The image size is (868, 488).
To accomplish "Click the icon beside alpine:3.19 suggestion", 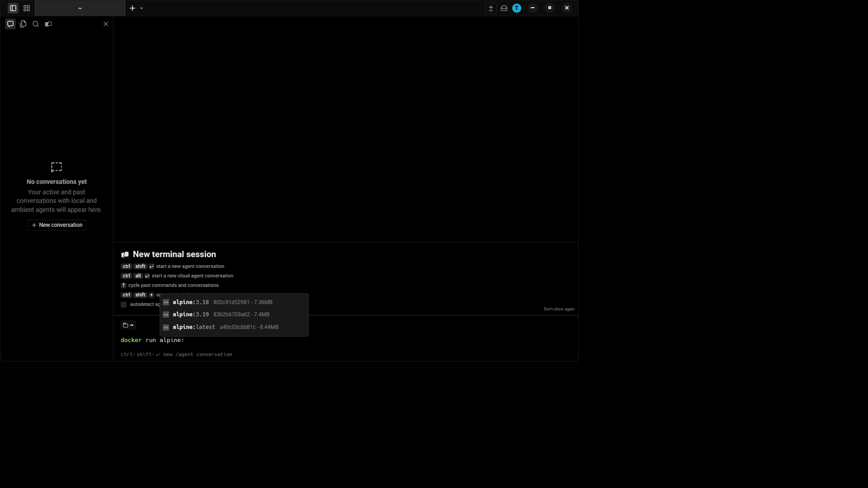I will point(166,314).
